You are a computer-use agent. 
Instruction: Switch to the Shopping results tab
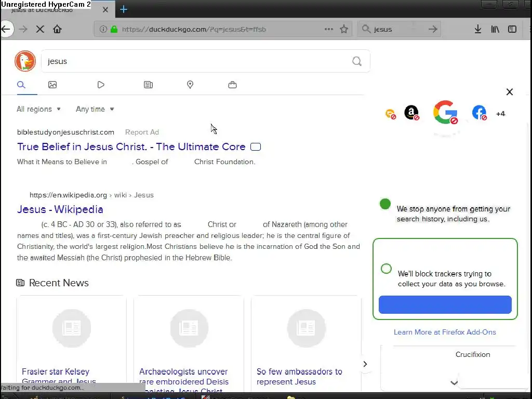(232, 85)
